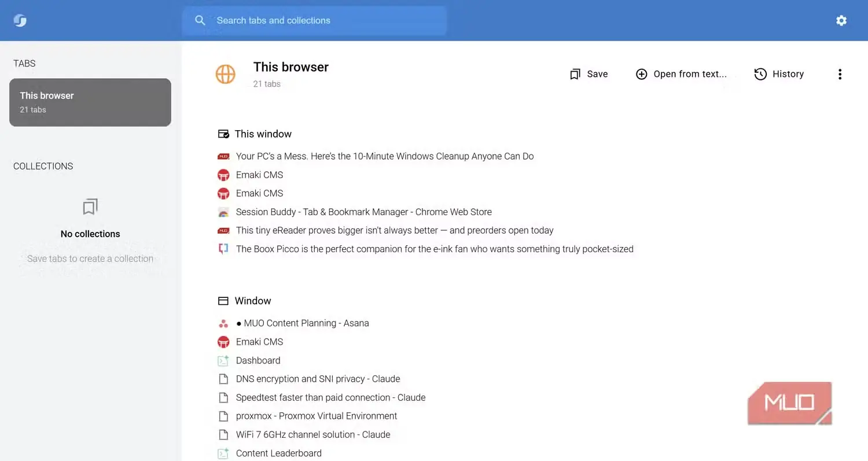Viewport: 868px width, 461px height.
Task: Click the Window section heading
Action: pyautogui.click(x=253, y=301)
